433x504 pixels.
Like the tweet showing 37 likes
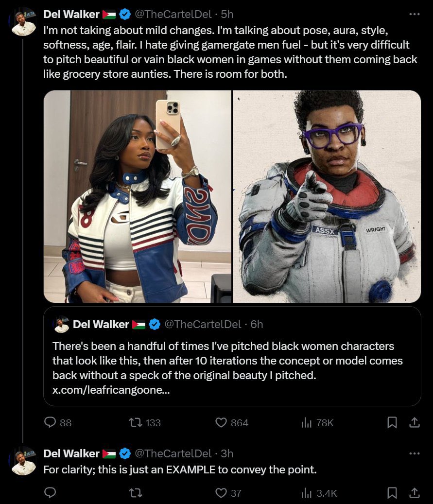click(222, 493)
